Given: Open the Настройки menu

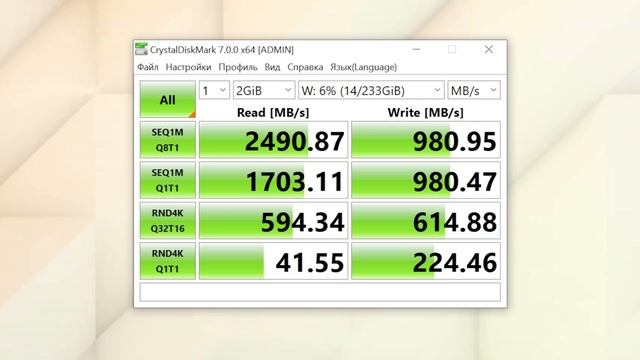Looking at the screenshot, I should coord(189,67).
